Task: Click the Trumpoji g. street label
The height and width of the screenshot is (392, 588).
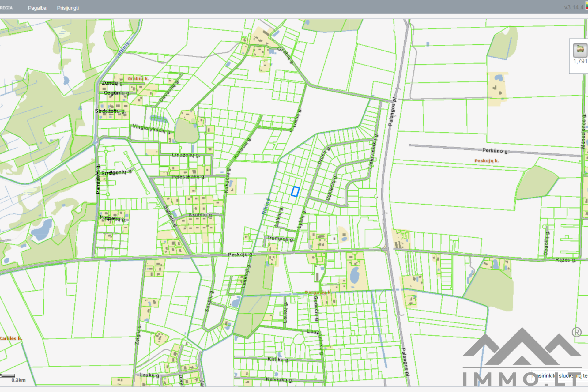Action: point(281,239)
